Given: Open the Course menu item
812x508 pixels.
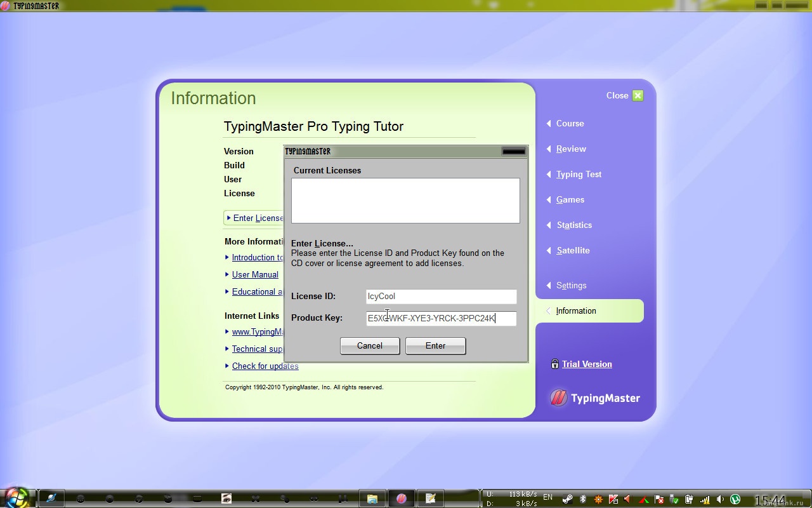Looking at the screenshot, I should 570,123.
